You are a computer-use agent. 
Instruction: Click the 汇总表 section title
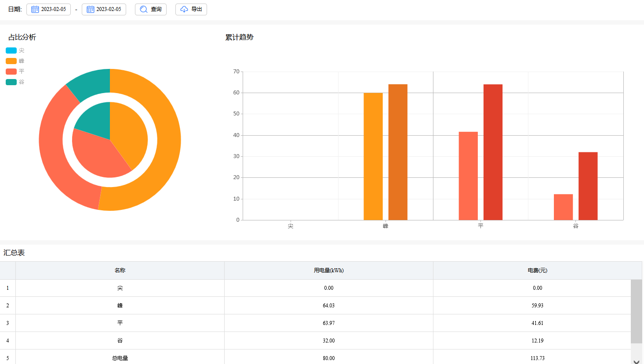point(14,253)
